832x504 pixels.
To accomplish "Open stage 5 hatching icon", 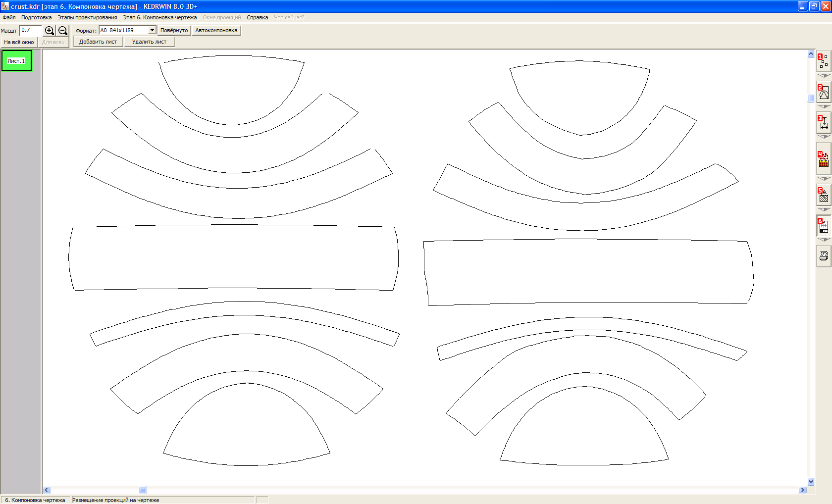I will [824, 195].
